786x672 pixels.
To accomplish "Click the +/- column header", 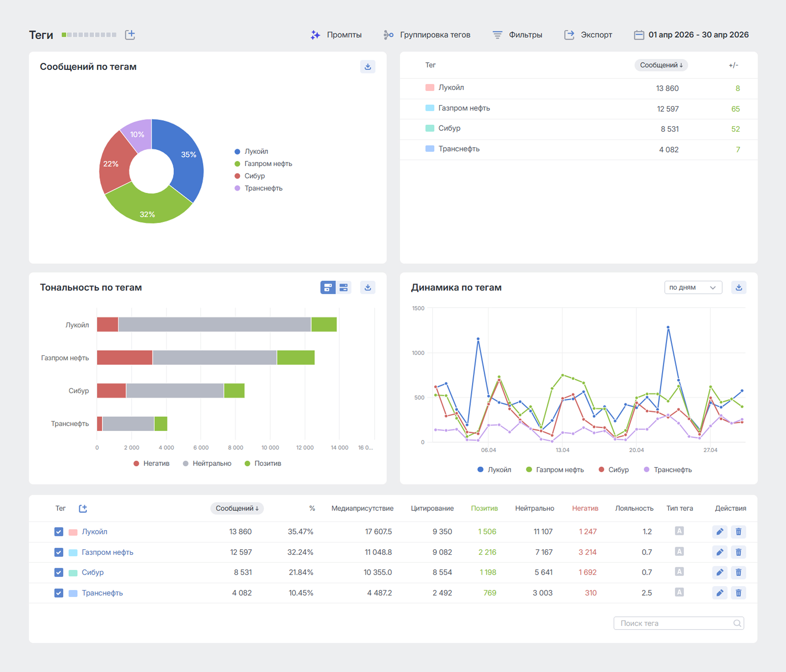I will coord(733,65).
